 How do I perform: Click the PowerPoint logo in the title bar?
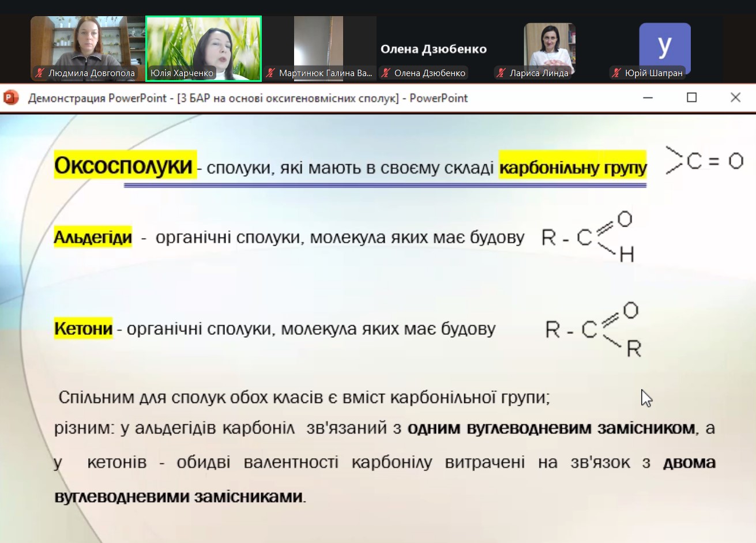click(12, 98)
